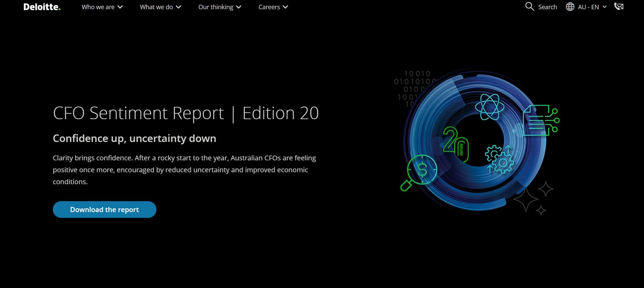Click the Search label

pos(548,7)
